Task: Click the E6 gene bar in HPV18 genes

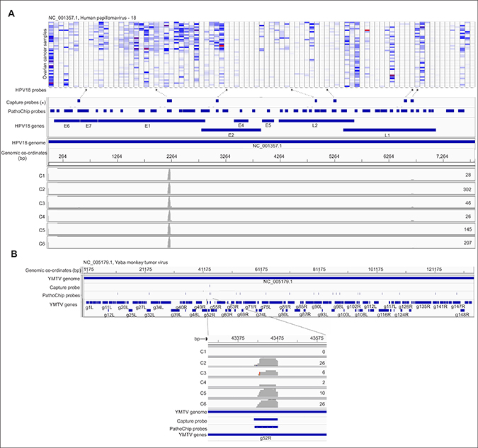Action: [x=67, y=121]
